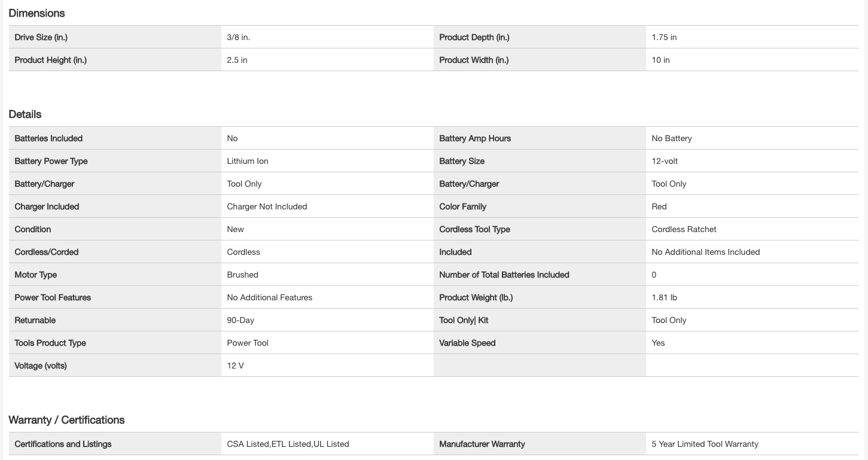868x460 pixels.
Task: Click the 5 Year Limited Tool Warranty text
Action: [705, 444]
